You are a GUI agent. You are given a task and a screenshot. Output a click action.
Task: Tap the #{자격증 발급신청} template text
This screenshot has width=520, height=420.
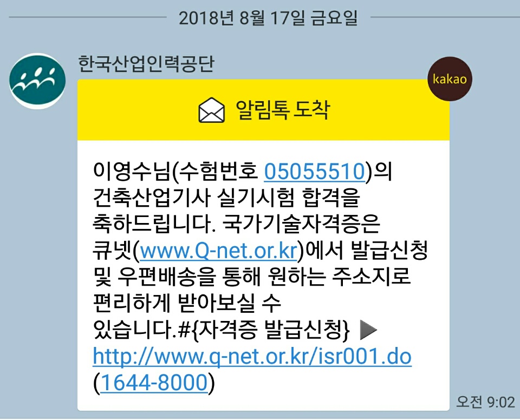pyautogui.click(x=263, y=330)
